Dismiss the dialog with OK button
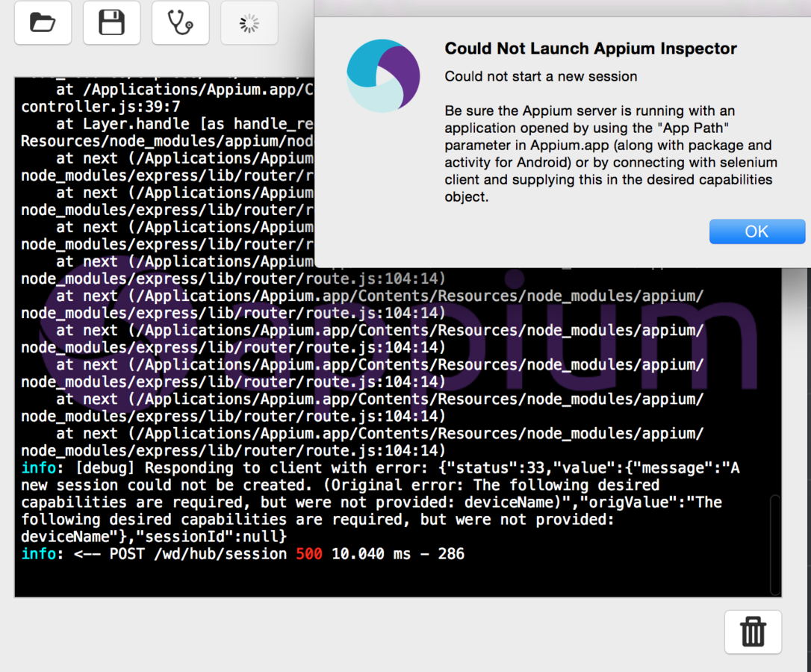The width and height of the screenshot is (811, 672). click(x=756, y=231)
